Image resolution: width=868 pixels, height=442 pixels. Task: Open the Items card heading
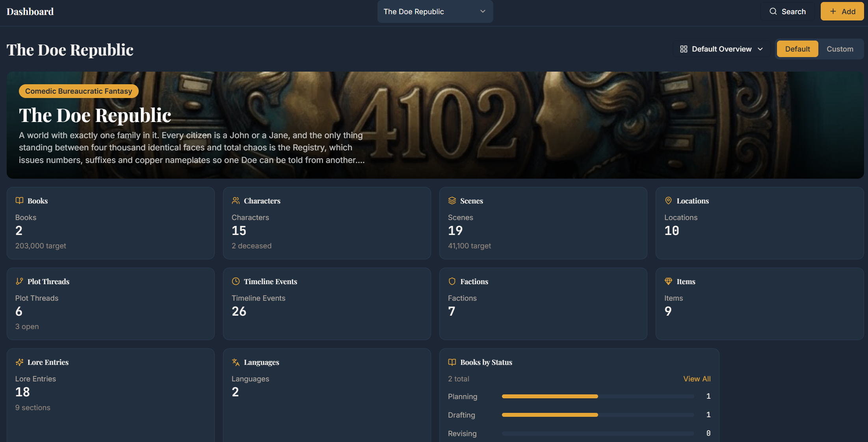686,281
